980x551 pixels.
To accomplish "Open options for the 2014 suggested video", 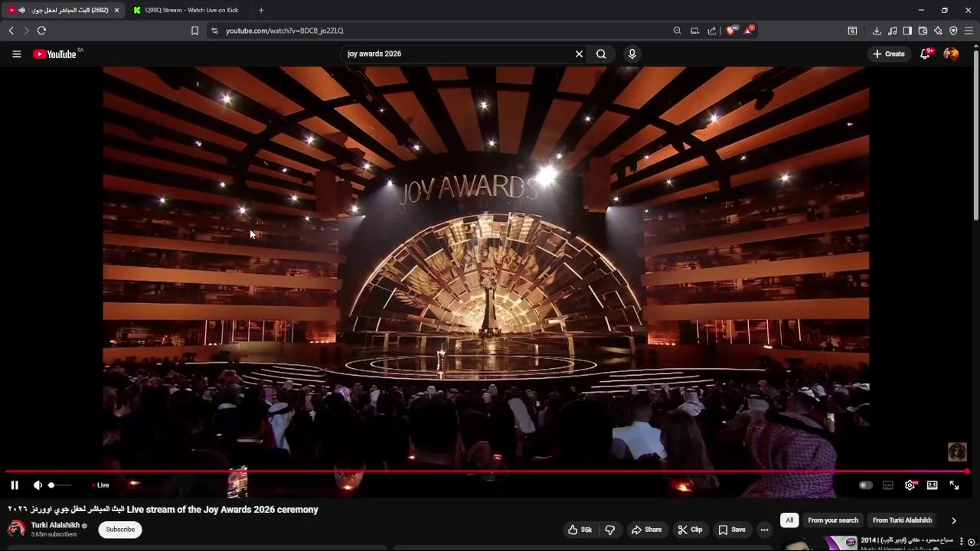I will [962, 541].
